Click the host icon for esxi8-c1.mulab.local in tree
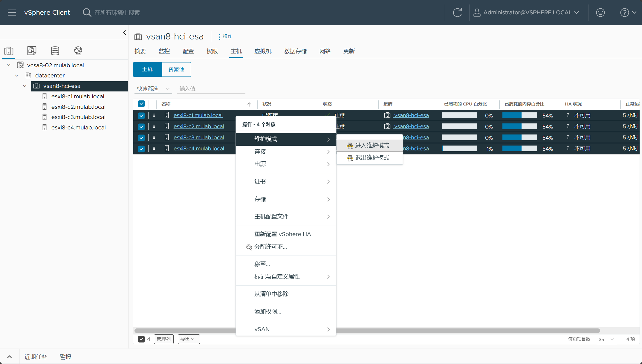The height and width of the screenshot is (364, 642). pyautogui.click(x=45, y=96)
